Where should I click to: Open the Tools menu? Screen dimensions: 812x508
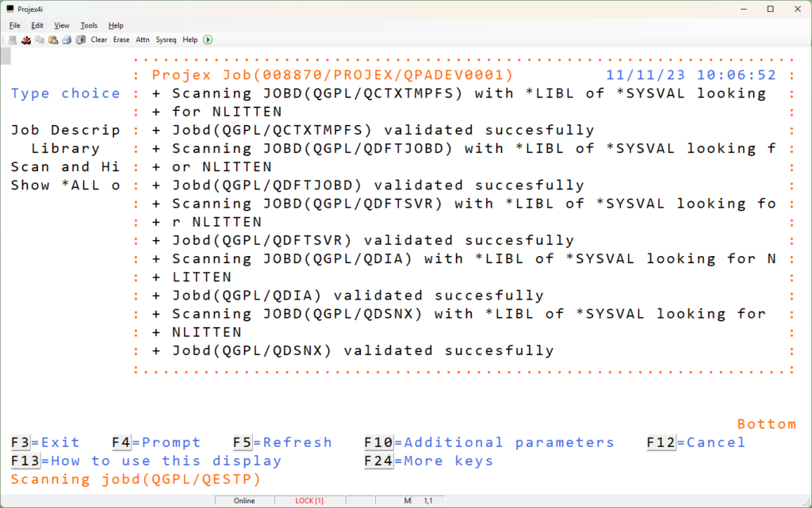coord(89,25)
